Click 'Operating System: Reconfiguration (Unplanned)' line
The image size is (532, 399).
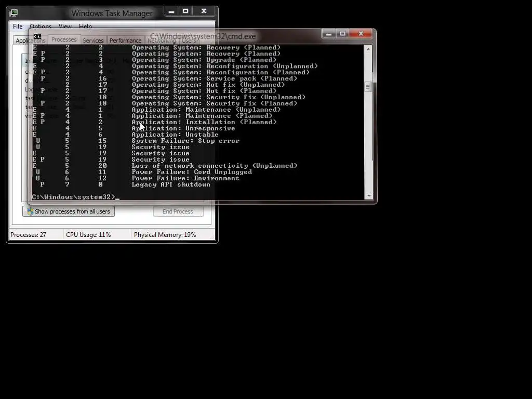click(x=224, y=66)
